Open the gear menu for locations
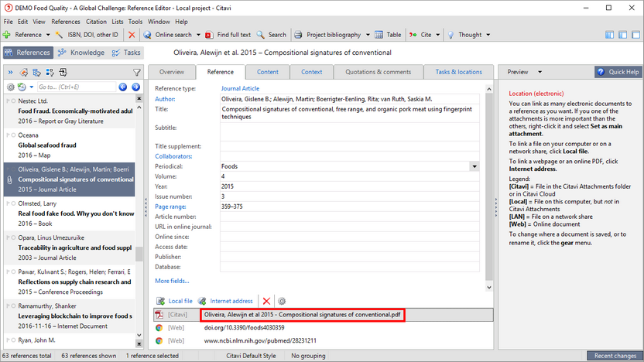 point(282,301)
